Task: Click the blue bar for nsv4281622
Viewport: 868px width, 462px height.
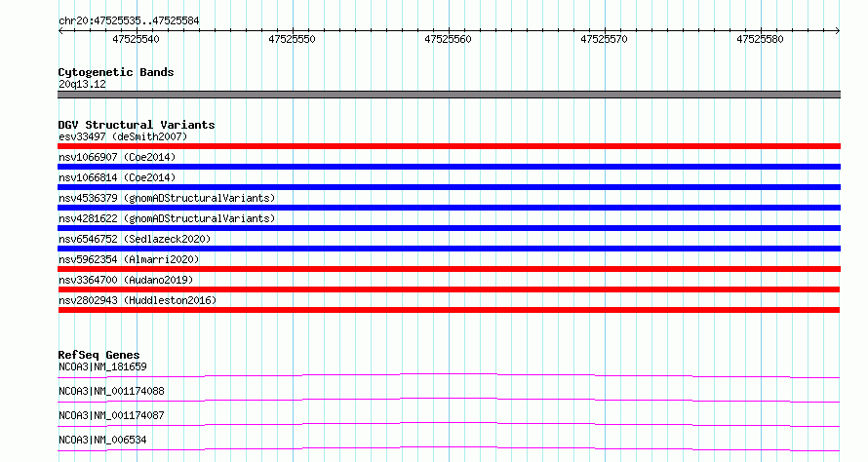Action: tap(449, 228)
